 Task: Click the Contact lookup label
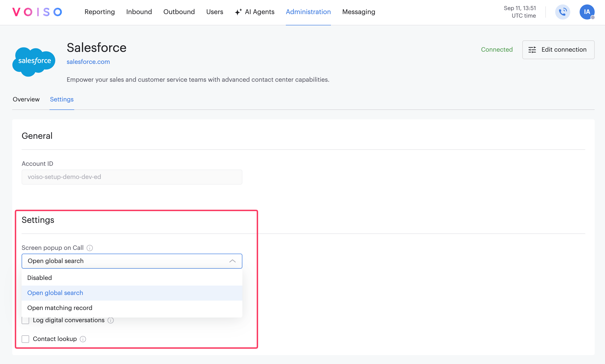coord(55,339)
